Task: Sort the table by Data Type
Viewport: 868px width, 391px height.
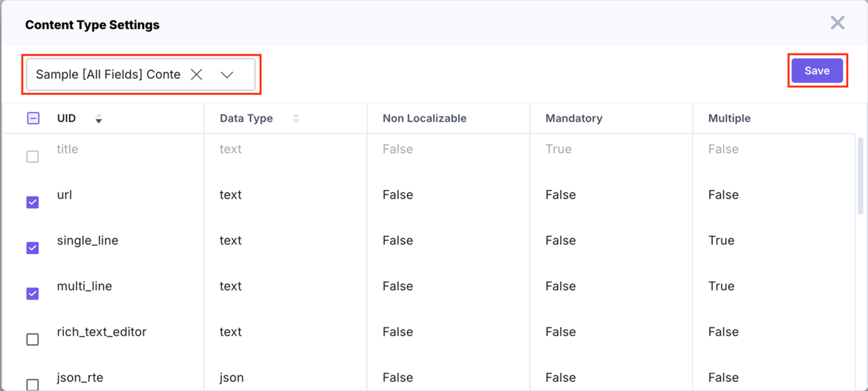Action: coord(296,118)
